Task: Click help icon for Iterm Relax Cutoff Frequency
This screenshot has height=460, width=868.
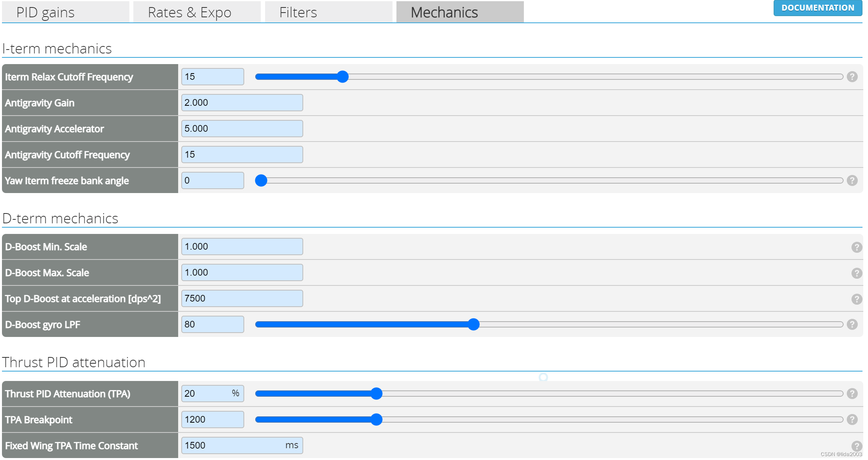Action: pyautogui.click(x=852, y=77)
